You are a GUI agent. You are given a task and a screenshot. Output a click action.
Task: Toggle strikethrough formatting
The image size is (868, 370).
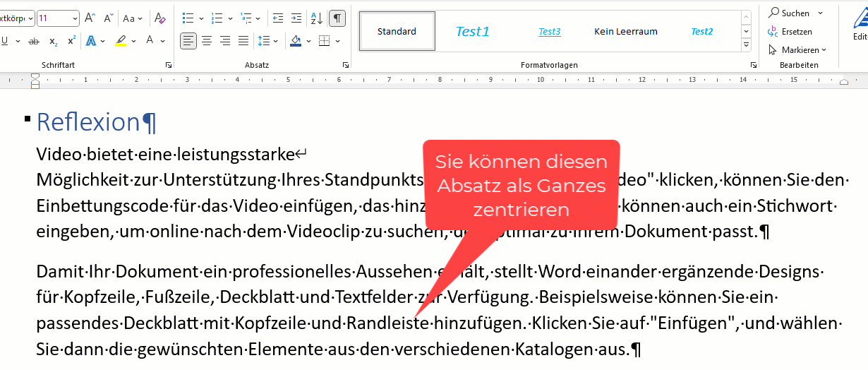(33, 41)
